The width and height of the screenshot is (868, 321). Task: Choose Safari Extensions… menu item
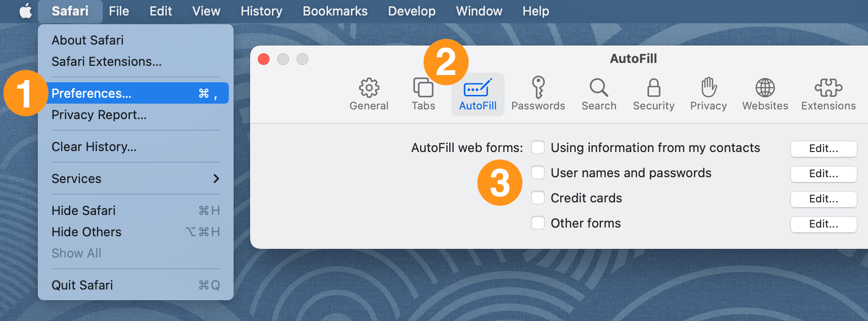click(x=135, y=61)
